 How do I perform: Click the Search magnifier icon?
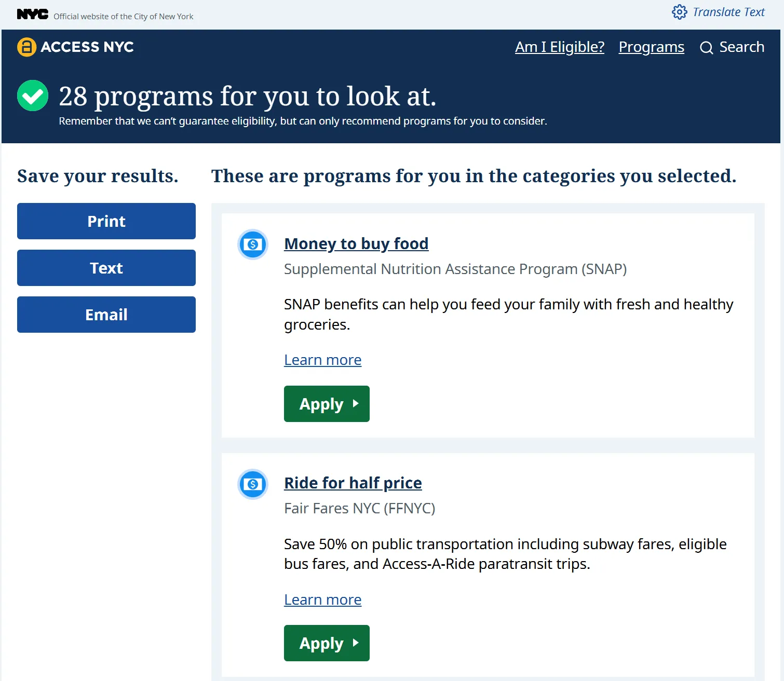[x=707, y=48]
